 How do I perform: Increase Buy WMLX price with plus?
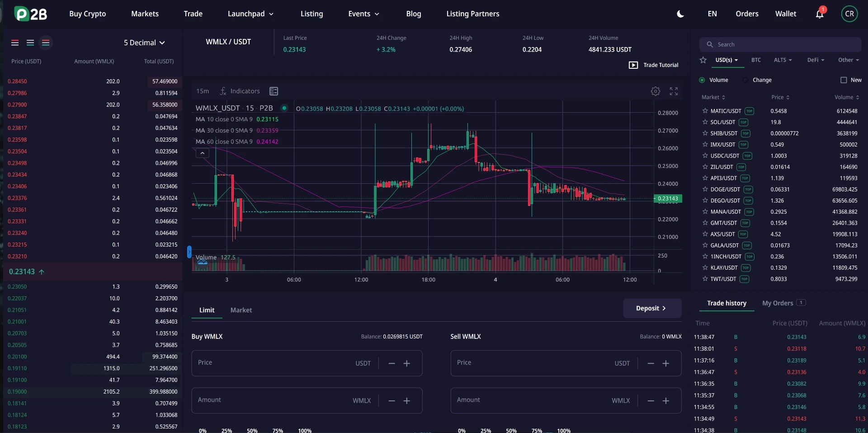(x=407, y=363)
